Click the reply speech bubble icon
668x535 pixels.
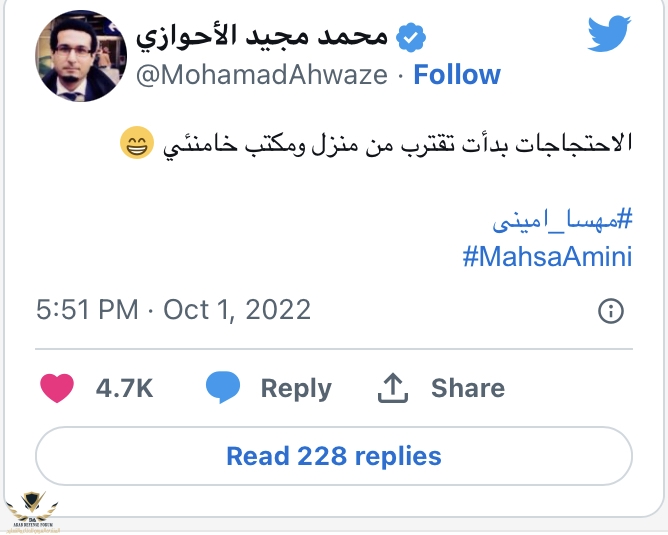pyautogui.click(x=223, y=388)
